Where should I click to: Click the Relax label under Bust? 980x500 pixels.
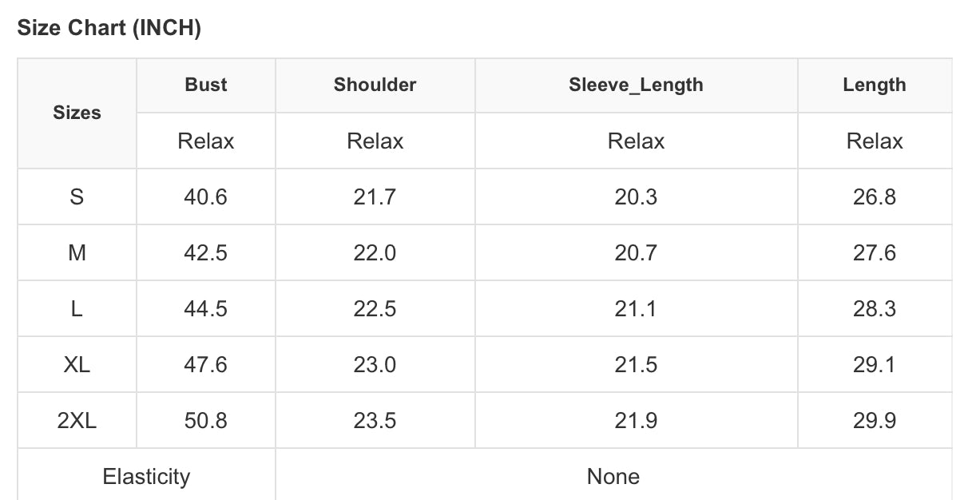point(206,141)
